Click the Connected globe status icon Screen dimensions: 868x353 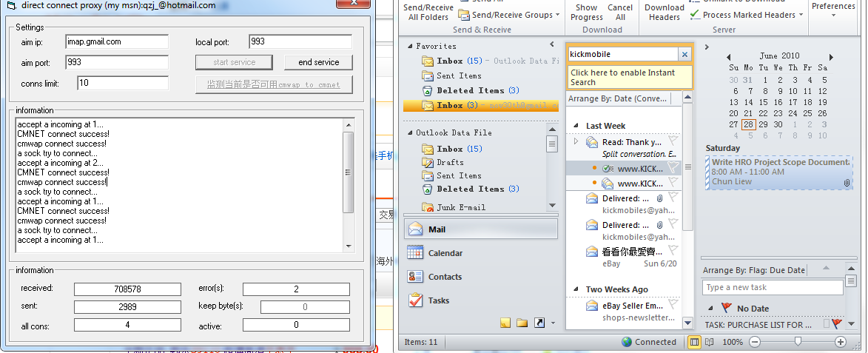(627, 342)
